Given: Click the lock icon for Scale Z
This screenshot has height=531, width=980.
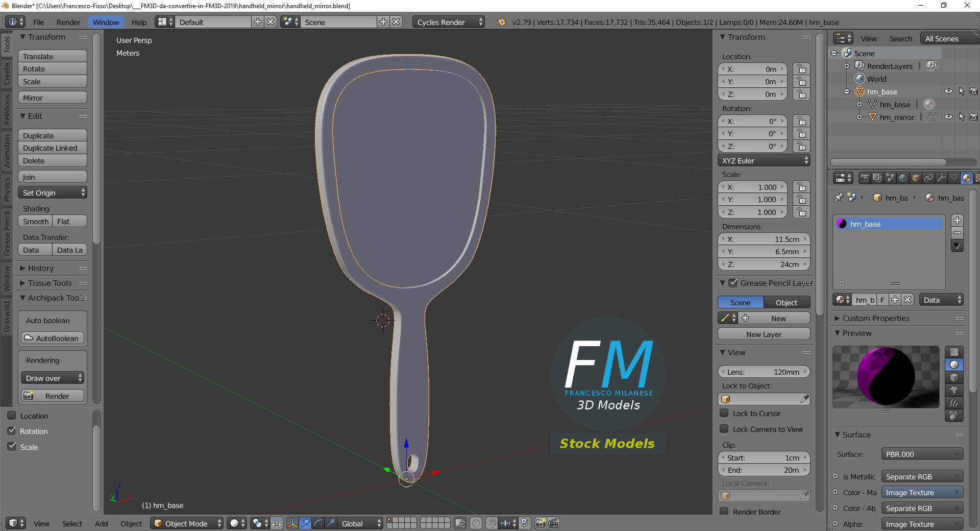Looking at the screenshot, I should (802, 212).
